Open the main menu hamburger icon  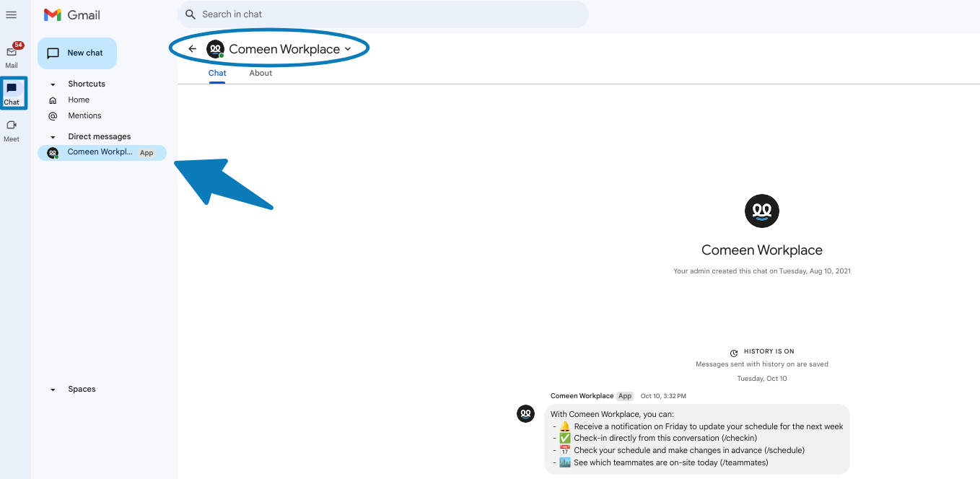coord(11,14)
